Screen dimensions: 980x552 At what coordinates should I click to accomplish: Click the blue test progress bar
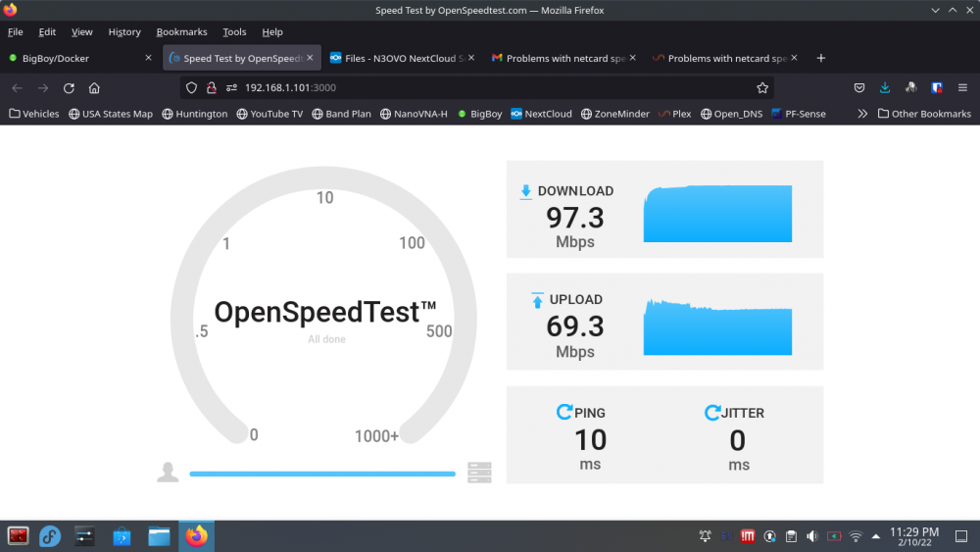click(322, 474)
